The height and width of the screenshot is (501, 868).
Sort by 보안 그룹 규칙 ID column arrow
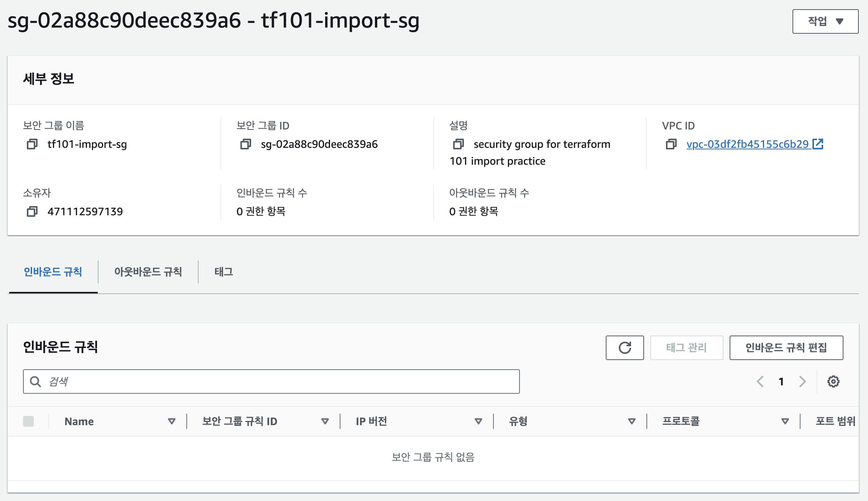pos(325,421)
